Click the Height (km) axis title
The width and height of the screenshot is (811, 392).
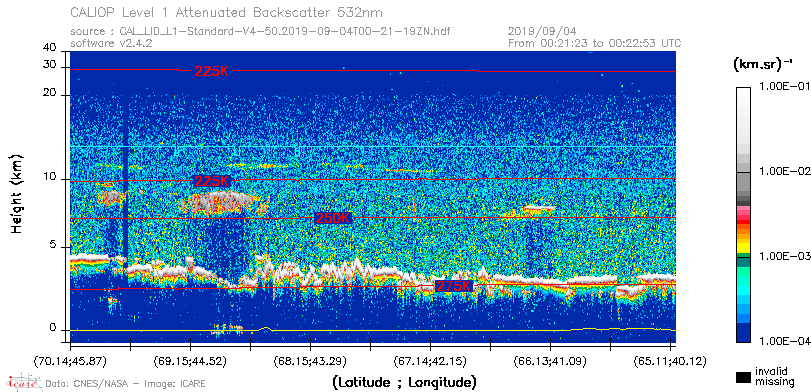point(17,193)
